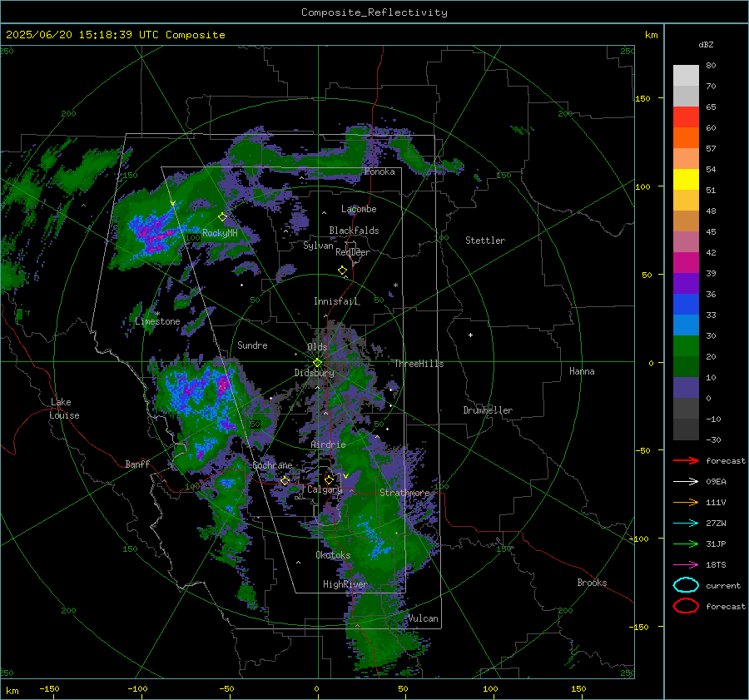Click the -150 tick on bottom km axis
This screenshot has height=700, width=749.
click(49, 688)
